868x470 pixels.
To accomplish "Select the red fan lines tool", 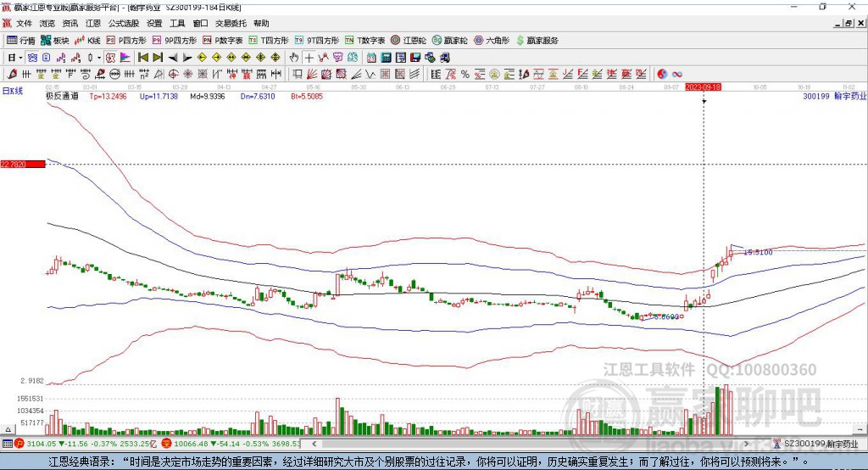I will pos(311,74).
